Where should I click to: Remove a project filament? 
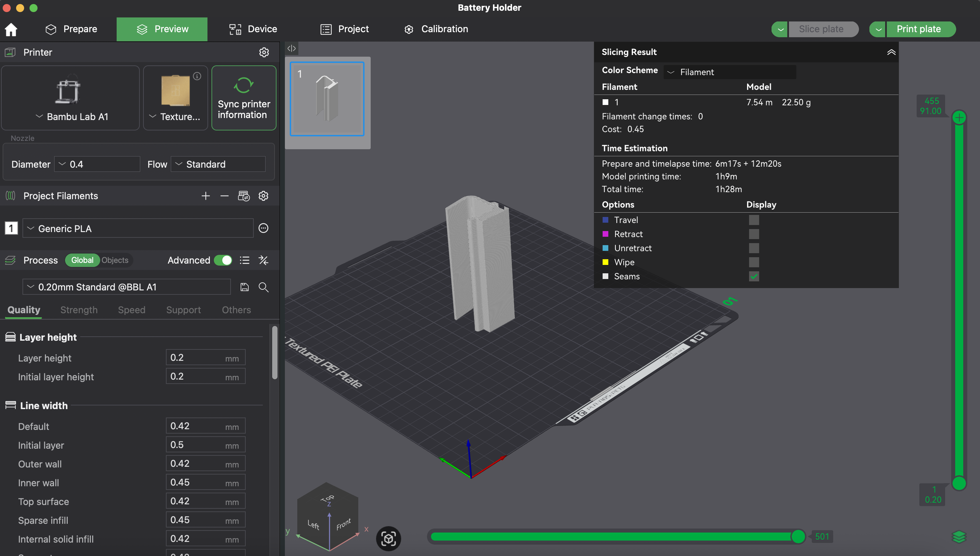225,196
